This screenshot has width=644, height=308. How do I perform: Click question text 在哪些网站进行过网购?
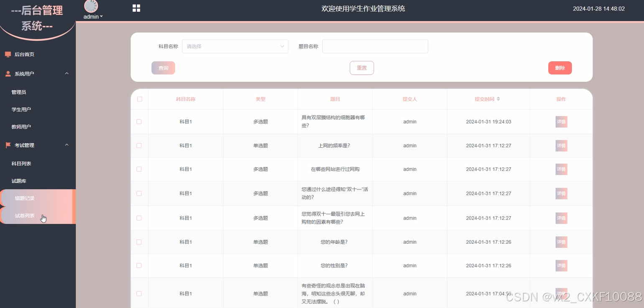[335, 169]
